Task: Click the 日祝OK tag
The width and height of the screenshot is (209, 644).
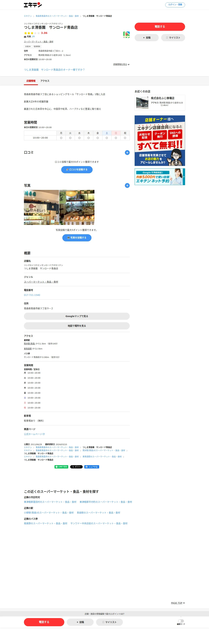Action: (28, 46)
